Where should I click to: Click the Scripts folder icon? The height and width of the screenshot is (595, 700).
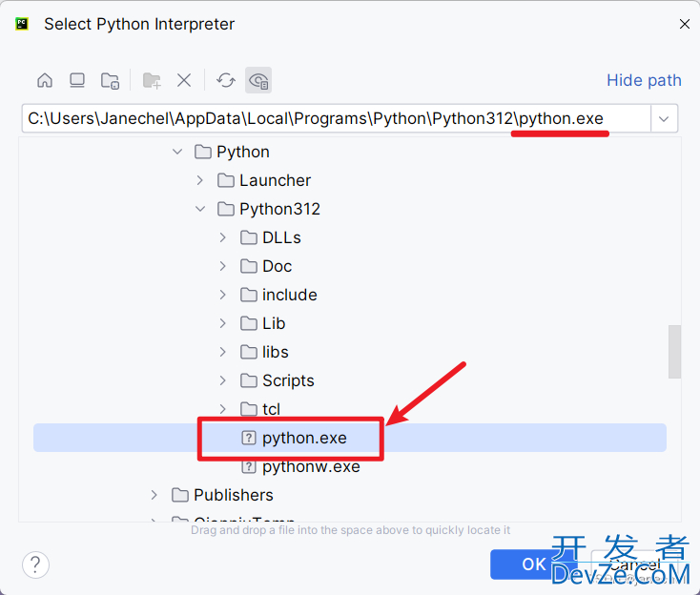pos(249,380)
